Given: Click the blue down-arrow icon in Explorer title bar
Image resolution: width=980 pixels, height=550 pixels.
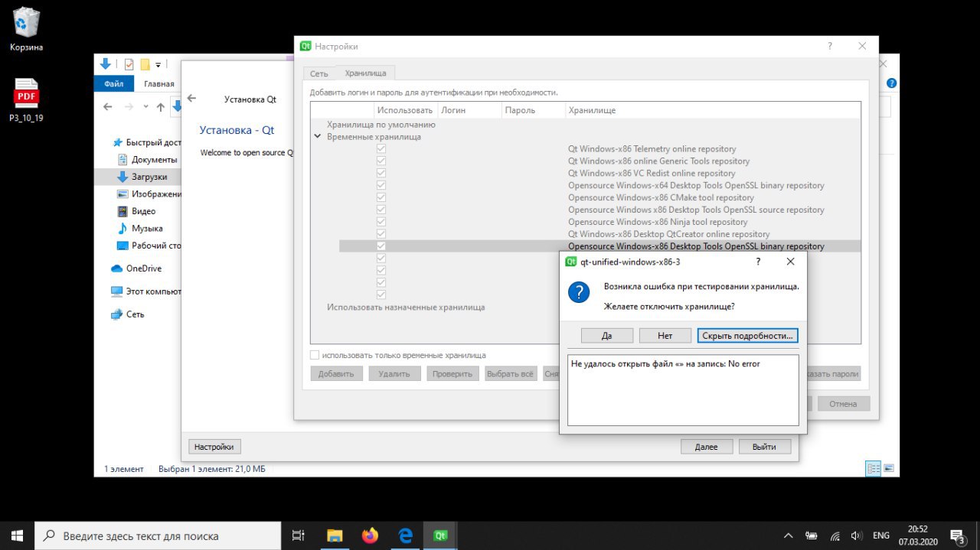Looking at the screenshot, I should click(x=106, y=64).
